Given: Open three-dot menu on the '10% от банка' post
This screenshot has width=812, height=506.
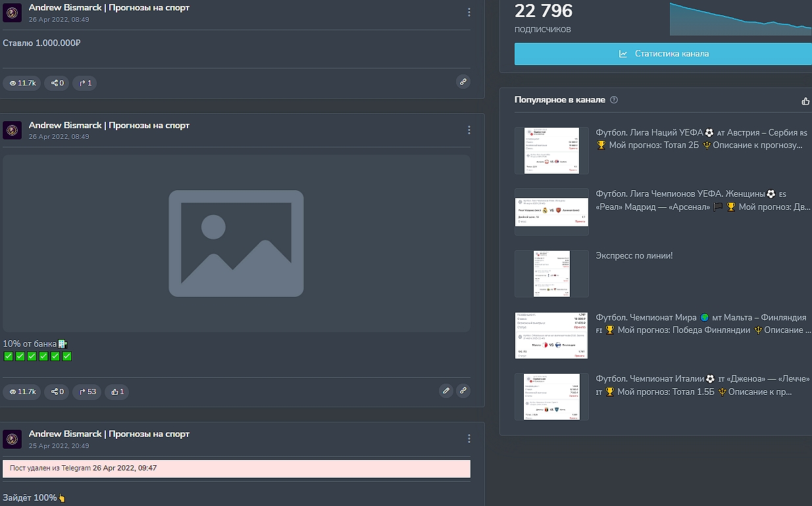Looking at the screenshot, I should pos(469,130).
